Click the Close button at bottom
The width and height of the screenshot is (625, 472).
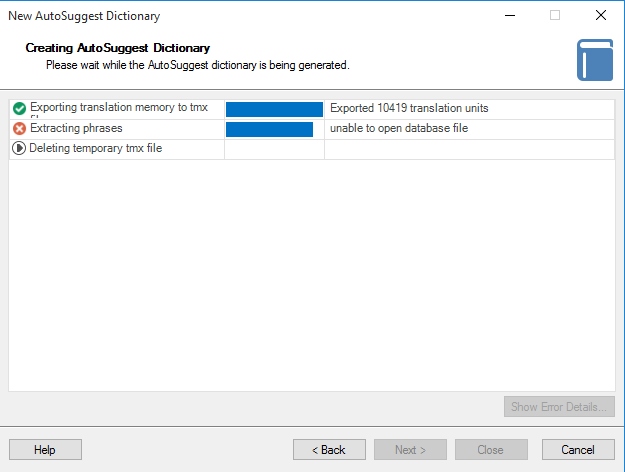pyautogui.click(x=491, y=450)
